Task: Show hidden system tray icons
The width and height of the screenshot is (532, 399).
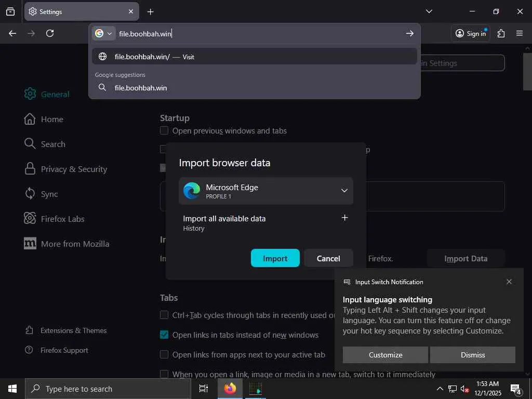Action: pyautogui.click(x=440, y=389)
